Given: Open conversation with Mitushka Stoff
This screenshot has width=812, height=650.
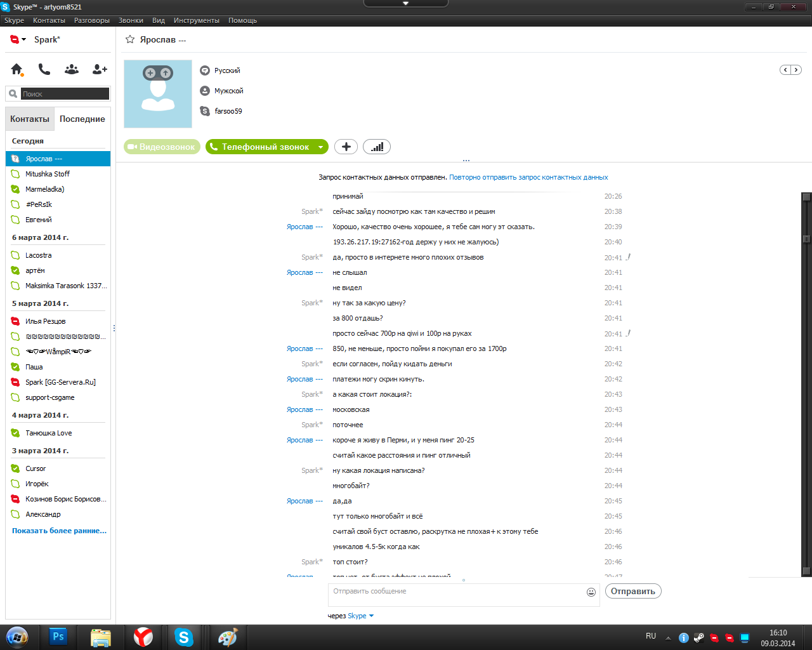Looking at the screenshot, I should pyautogui.click(x=58, y=174).
